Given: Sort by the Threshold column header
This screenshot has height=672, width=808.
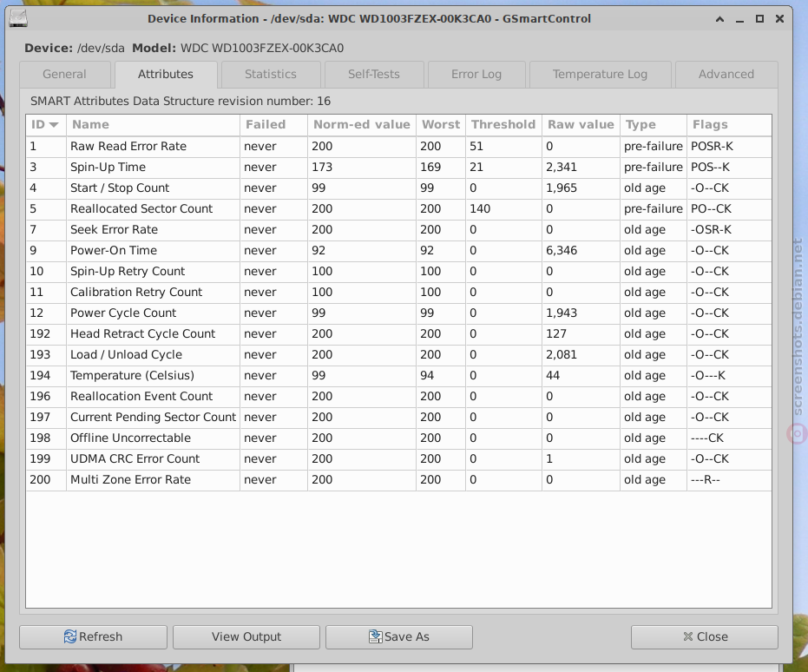Looking at the screenshot, I should [503, 125].
